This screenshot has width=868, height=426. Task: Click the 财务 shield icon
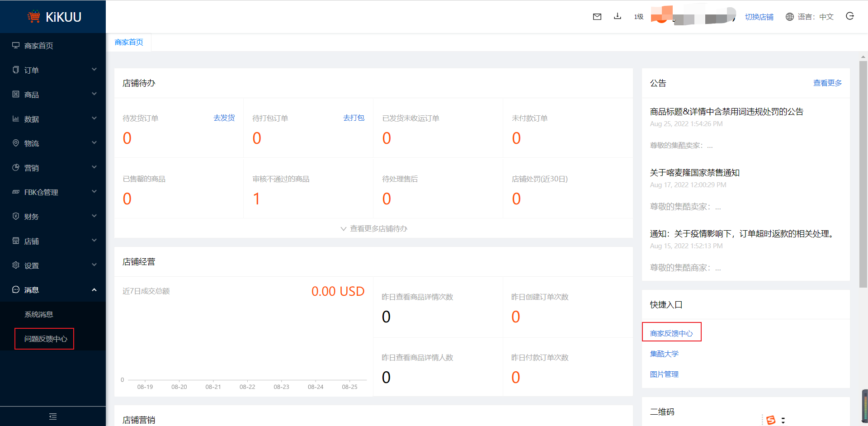[16, 216]
